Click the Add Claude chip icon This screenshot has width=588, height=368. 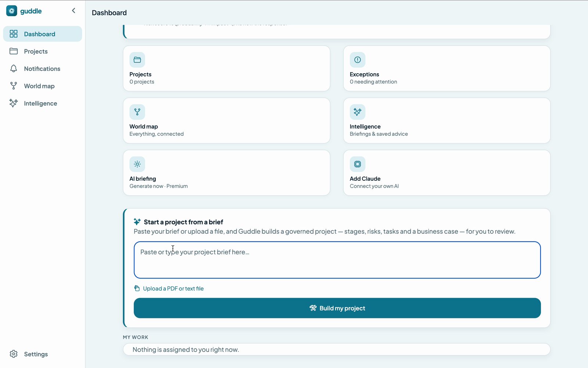[x=358, y=164]
